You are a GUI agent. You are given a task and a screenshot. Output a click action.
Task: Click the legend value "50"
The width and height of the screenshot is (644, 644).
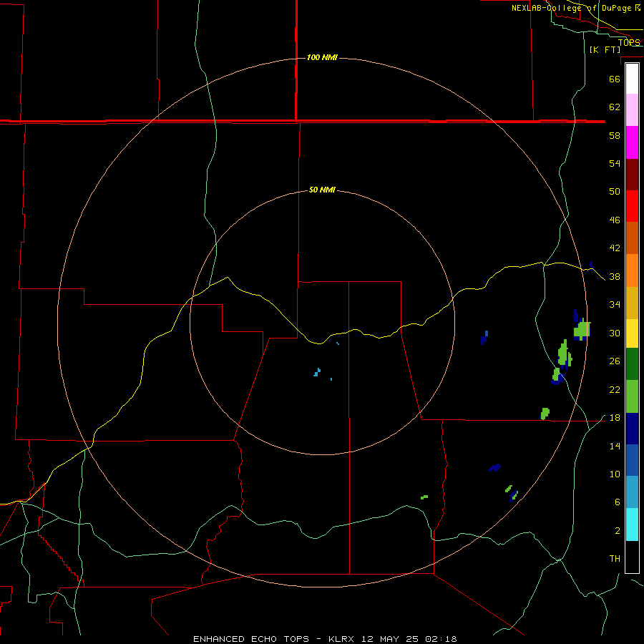coord(615,191)
